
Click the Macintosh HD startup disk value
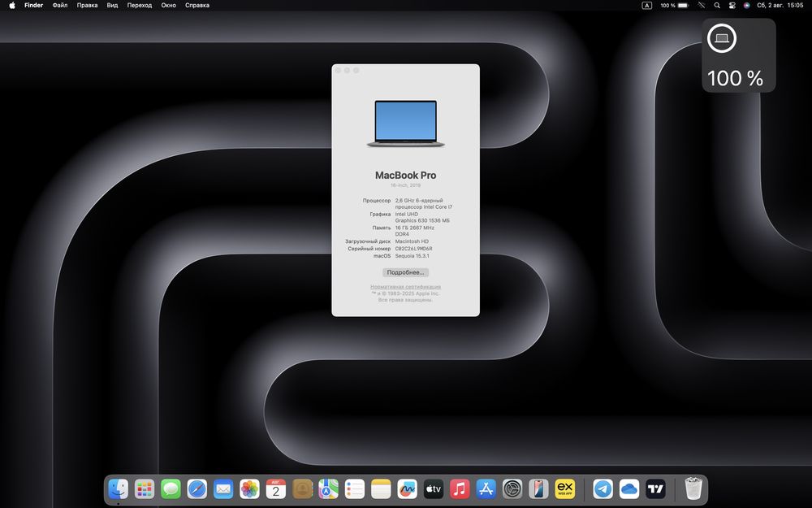(x=412, y=241)
